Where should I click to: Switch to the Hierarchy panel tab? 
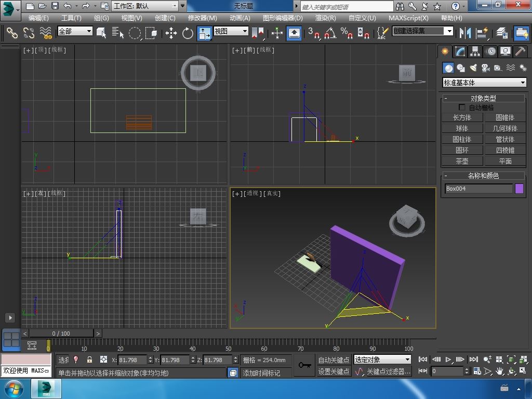(x=475, y=51)
